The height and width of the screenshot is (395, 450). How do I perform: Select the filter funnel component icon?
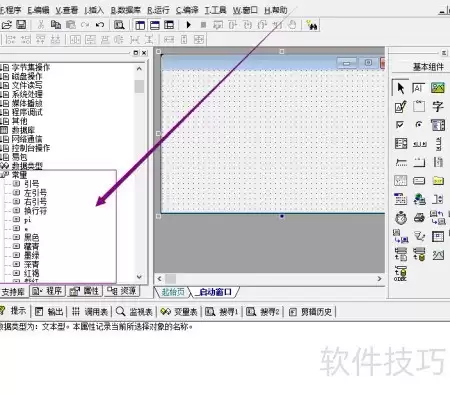[x=419, y=236]
